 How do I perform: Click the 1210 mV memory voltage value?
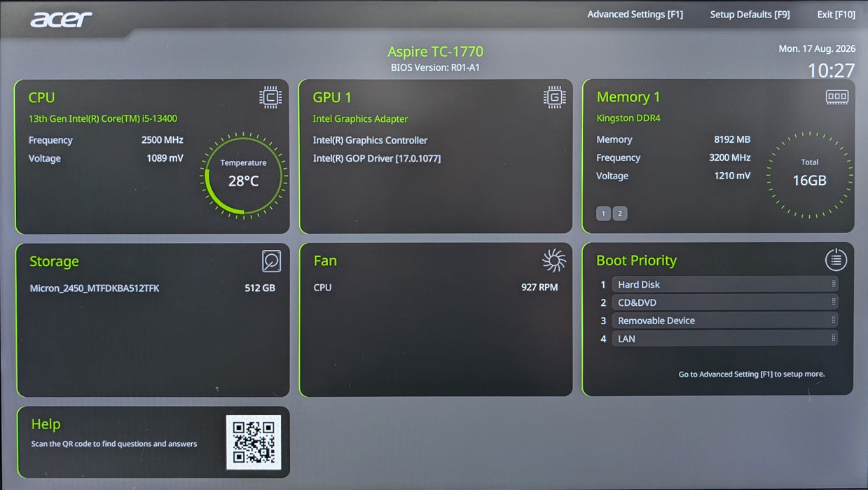(732, 176)
